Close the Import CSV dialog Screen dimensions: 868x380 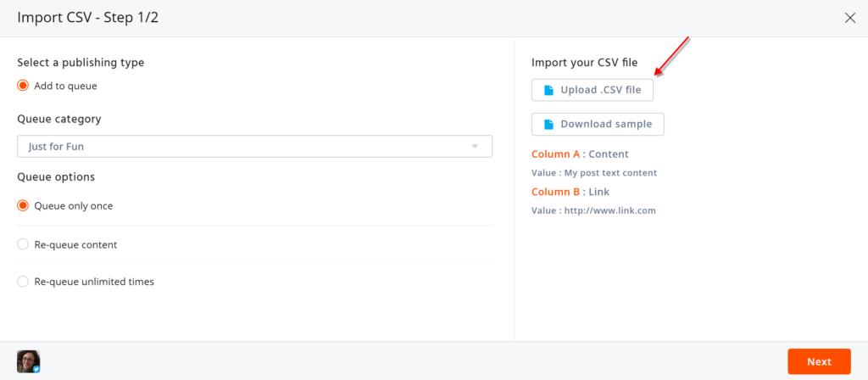(x=850, y=18)
